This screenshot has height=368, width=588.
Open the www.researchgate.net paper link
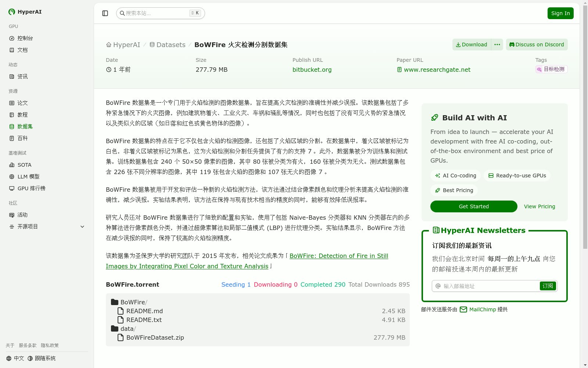[434, 70]
